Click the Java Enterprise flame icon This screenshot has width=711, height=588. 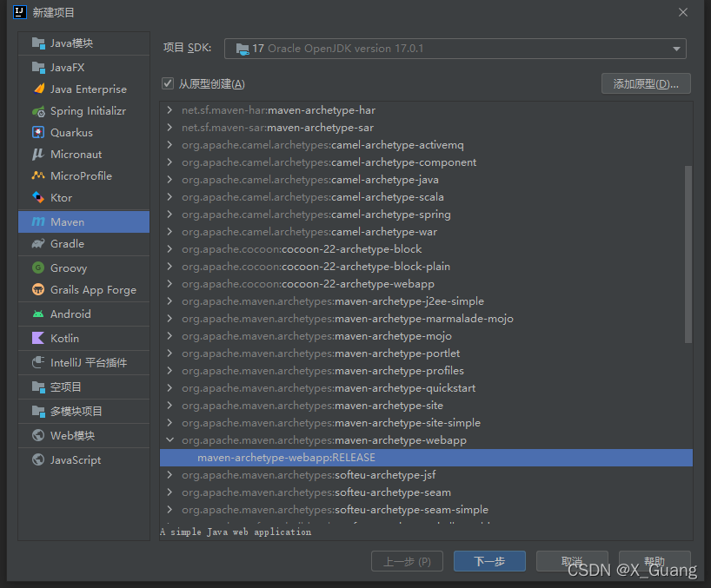coord(39,89)
